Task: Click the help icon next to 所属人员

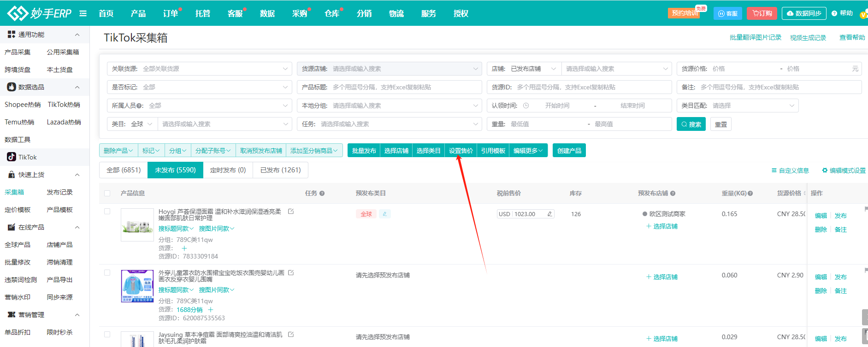Action: 139,106
